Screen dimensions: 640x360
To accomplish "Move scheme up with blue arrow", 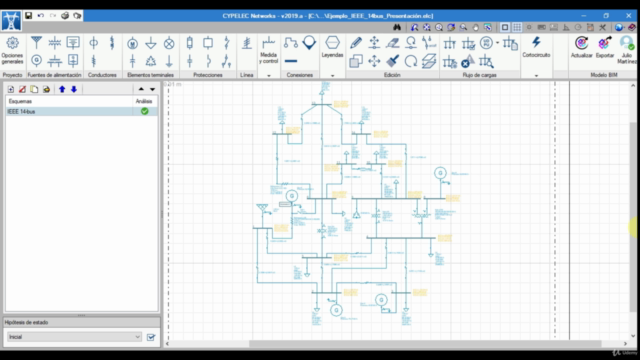I will (x=62, y=89).
